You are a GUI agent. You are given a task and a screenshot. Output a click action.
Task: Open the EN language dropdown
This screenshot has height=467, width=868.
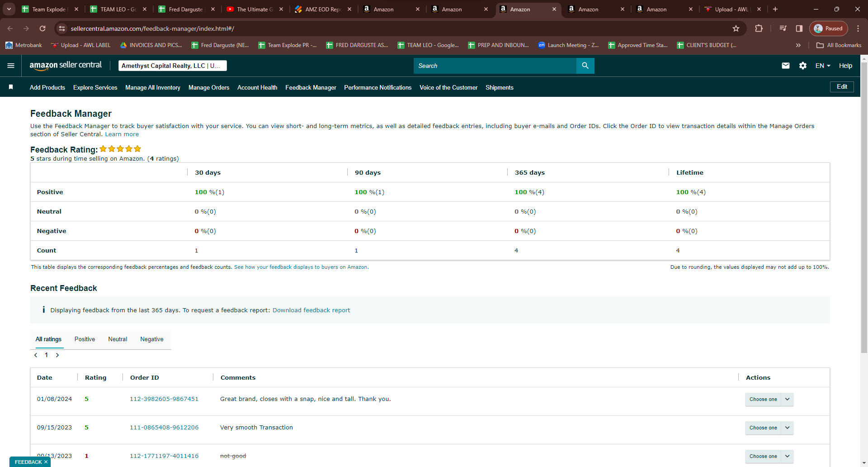pos(823,66)
